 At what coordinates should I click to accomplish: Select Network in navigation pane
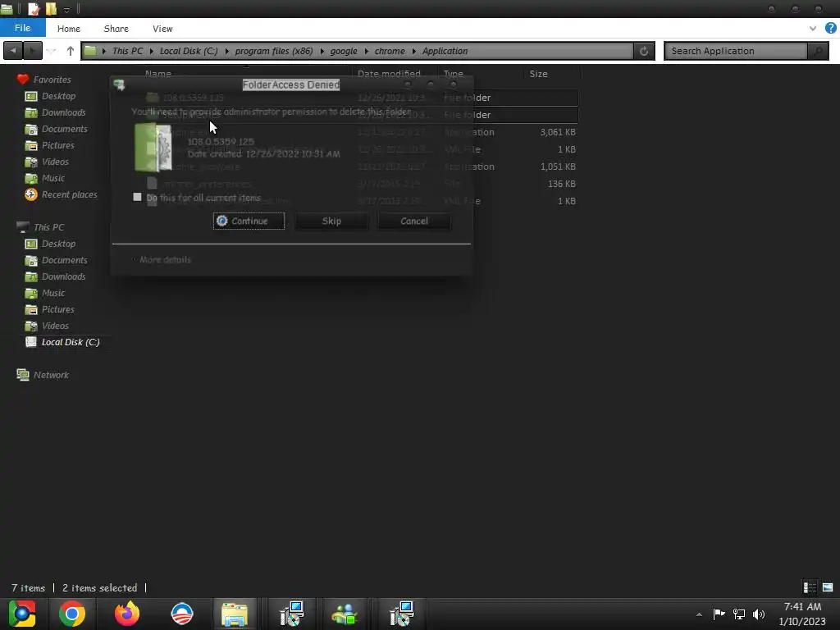(x=43, y=375)
